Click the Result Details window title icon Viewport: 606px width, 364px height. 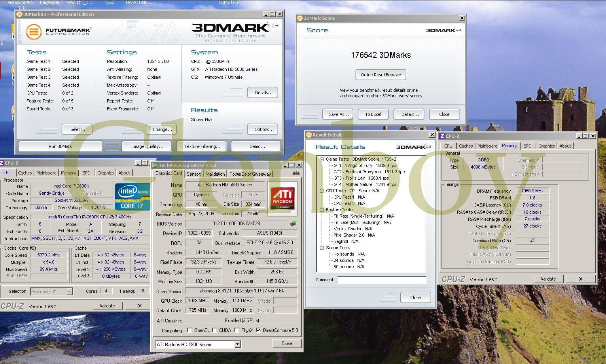(309, 135)
